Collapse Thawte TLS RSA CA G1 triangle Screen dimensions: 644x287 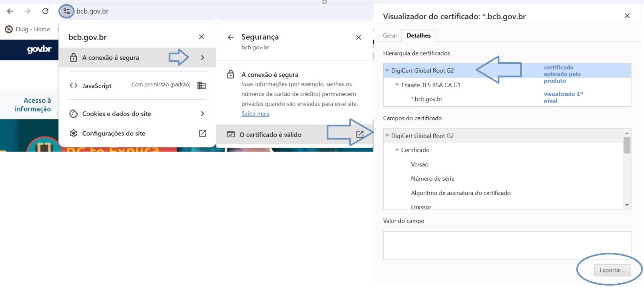[x=397, y=85]
